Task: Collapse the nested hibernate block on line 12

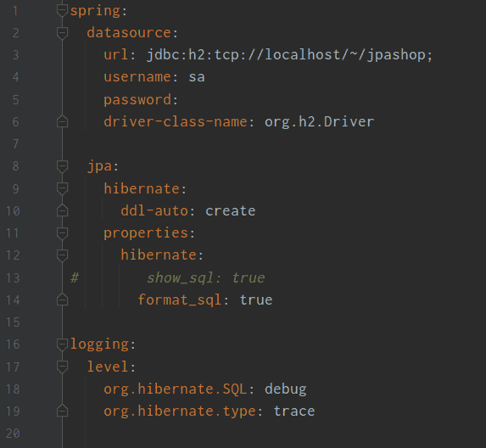Action: tap(62, 255)
